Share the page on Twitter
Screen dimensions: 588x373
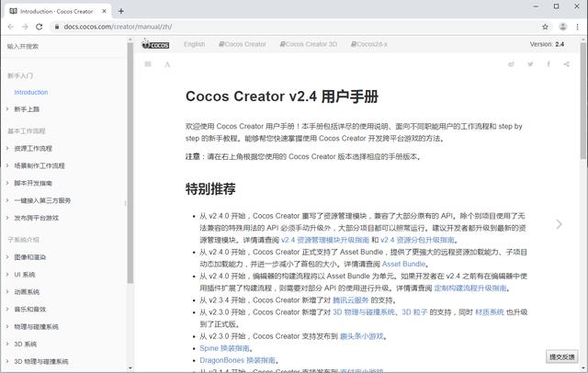click(530, 64)
